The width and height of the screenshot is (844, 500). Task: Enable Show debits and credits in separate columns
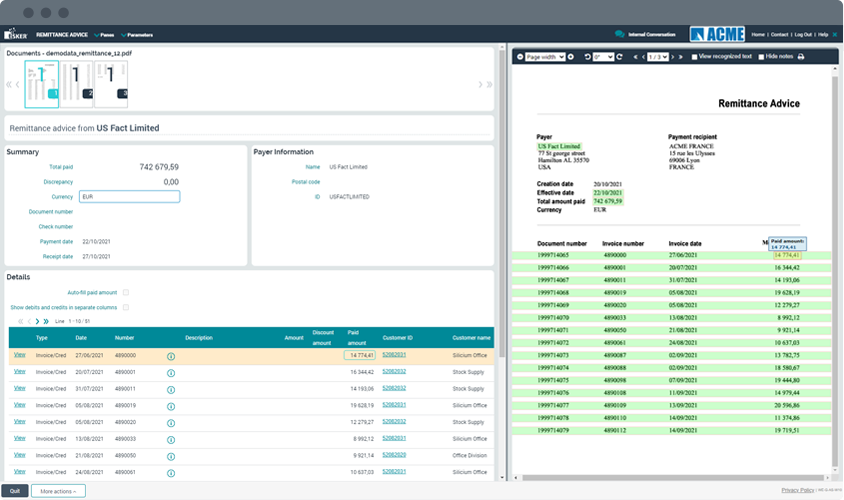[x=125, y=307]
